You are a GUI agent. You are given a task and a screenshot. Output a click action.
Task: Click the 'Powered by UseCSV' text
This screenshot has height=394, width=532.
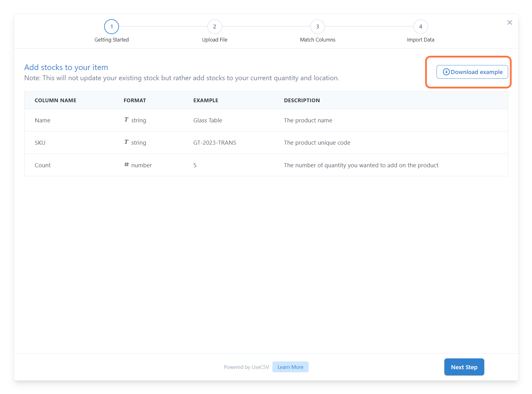246,367
